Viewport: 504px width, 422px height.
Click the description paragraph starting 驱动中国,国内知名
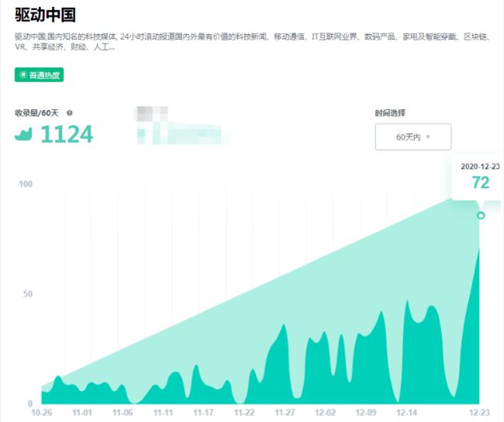pos(253,42)
